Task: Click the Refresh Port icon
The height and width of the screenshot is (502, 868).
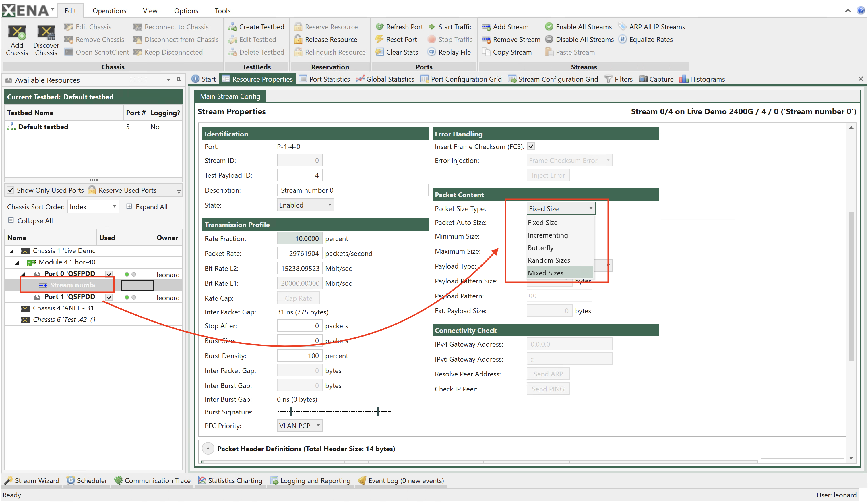Action: click(x=379, y=27)
